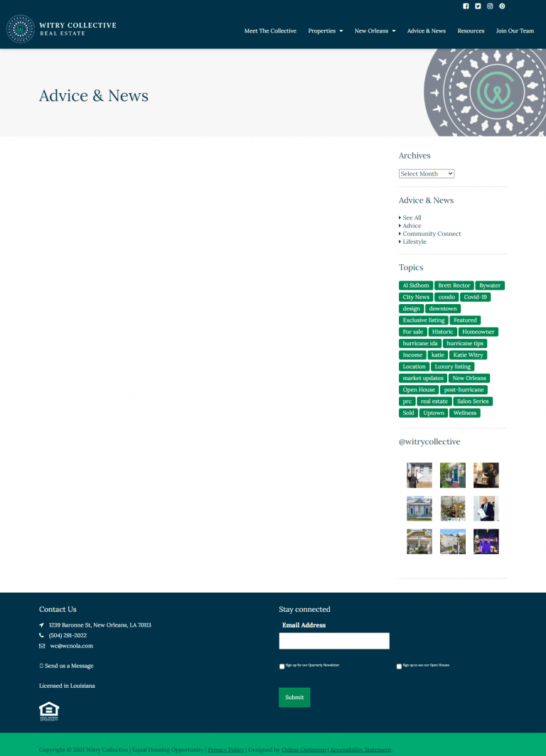
Task: Select the Featured topic tag
Action: click(x=465, y=320)
